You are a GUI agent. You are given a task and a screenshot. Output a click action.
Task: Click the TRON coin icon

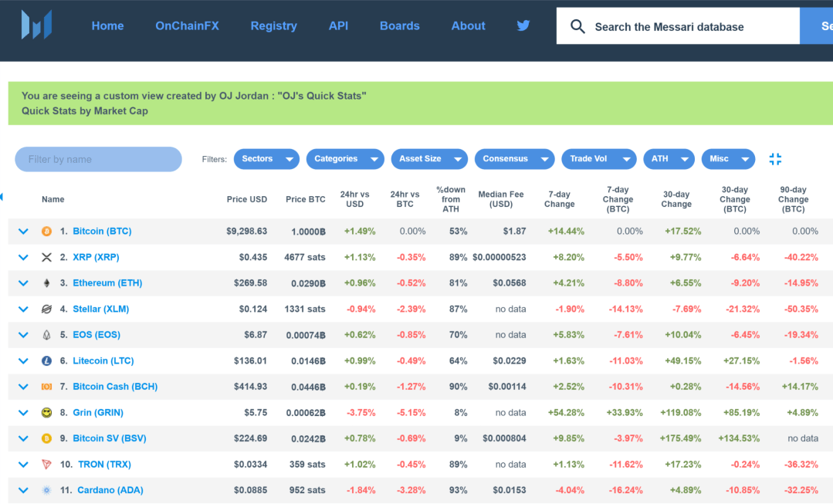coord(46,465)
